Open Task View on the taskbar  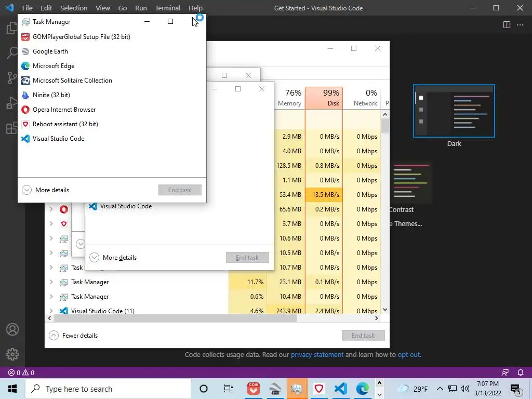click(229, 389)
